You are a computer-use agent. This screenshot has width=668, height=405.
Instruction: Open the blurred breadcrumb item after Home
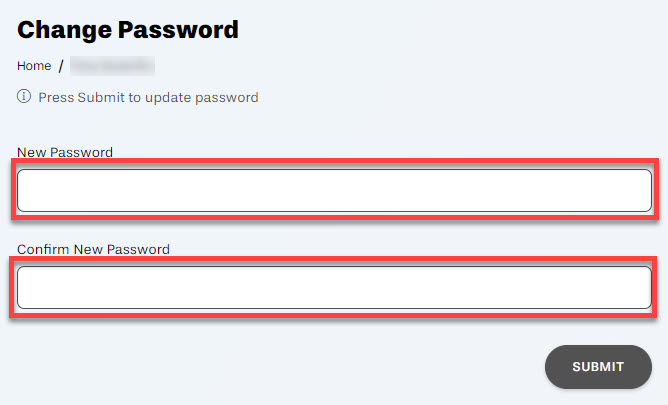tap(111, 66)
